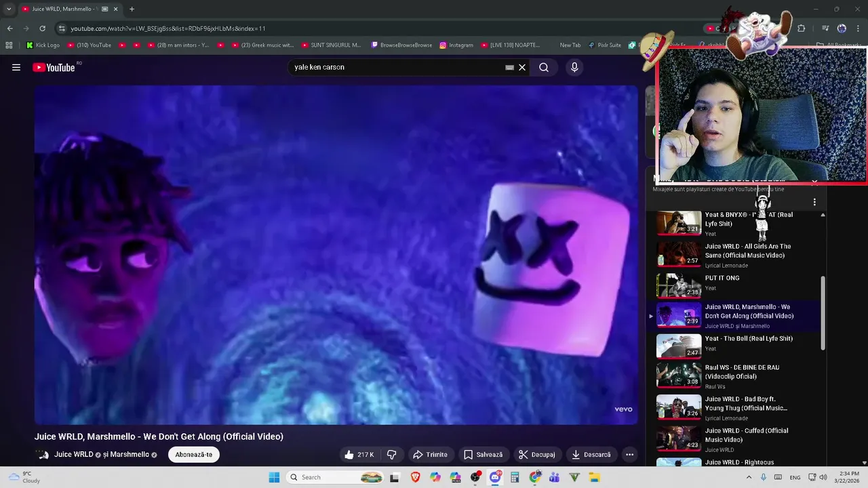Open Marshmello channel link under the title
This screenshot has width=868, height=488.
[x=130, y=455]
